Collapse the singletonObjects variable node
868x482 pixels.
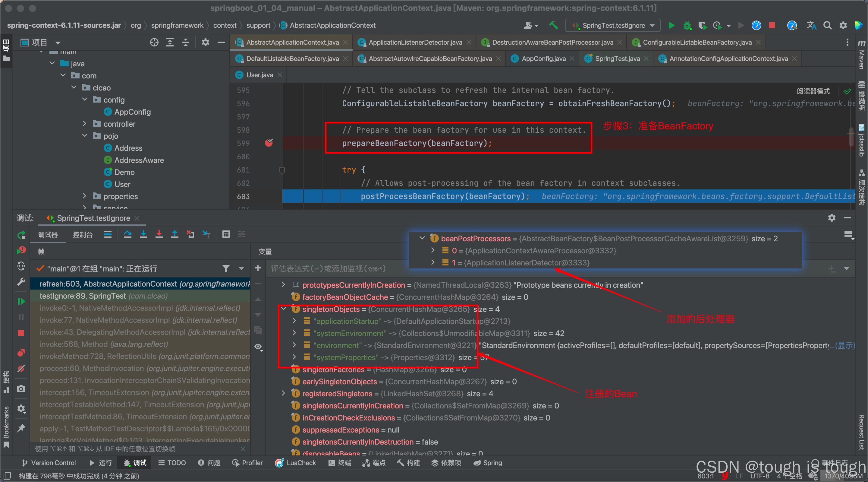[284, 309]
